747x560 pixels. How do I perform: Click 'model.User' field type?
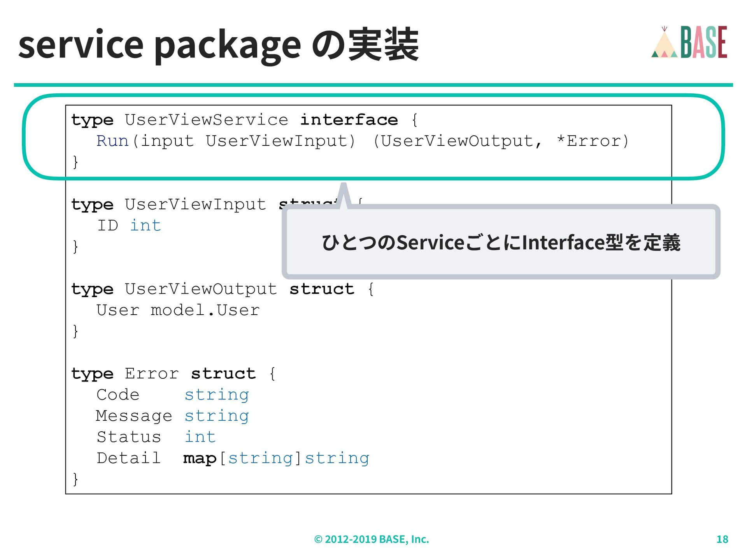click(205, 310)
